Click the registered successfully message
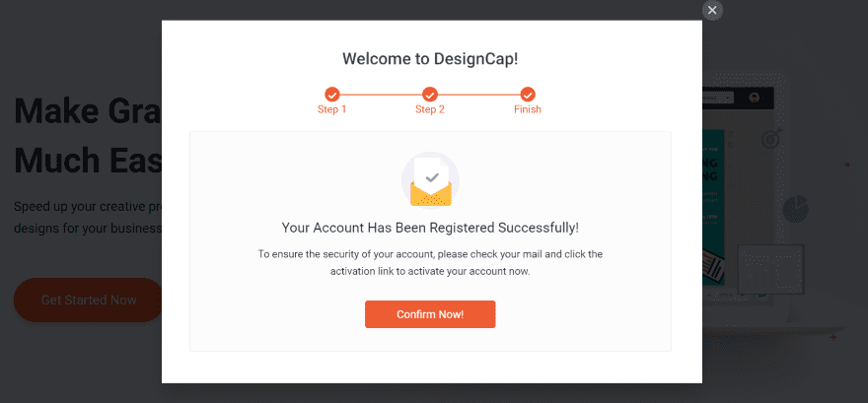Viewport: 868px width, 403px height. click(430, 228)
